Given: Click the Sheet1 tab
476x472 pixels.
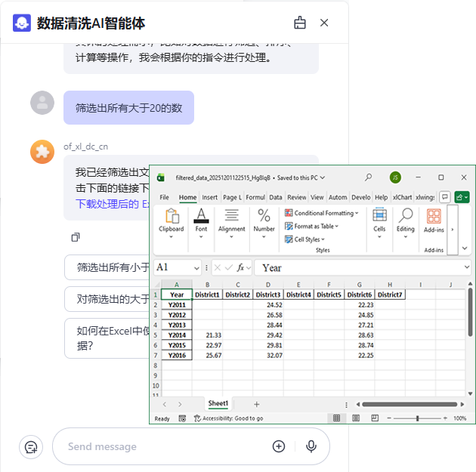Looking at the screenshot, I should pos(218,404).
